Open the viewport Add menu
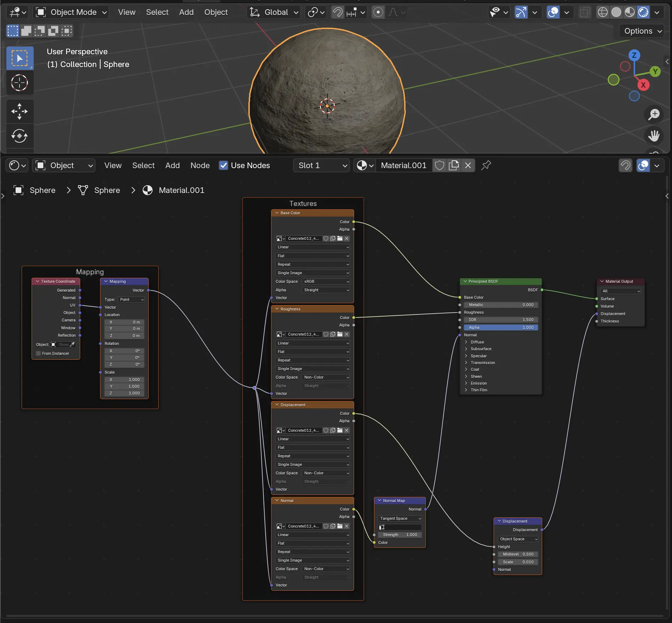 [186, 12]
